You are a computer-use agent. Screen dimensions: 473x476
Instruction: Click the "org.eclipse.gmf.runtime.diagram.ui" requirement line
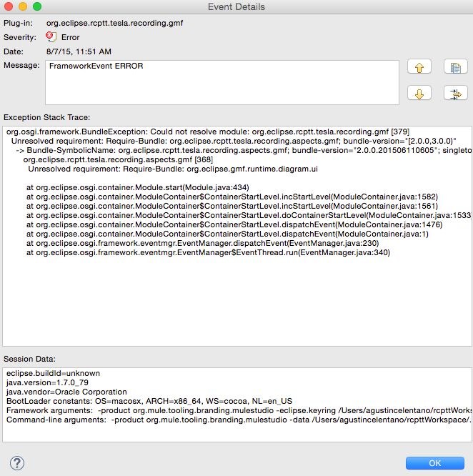(173, 169)
